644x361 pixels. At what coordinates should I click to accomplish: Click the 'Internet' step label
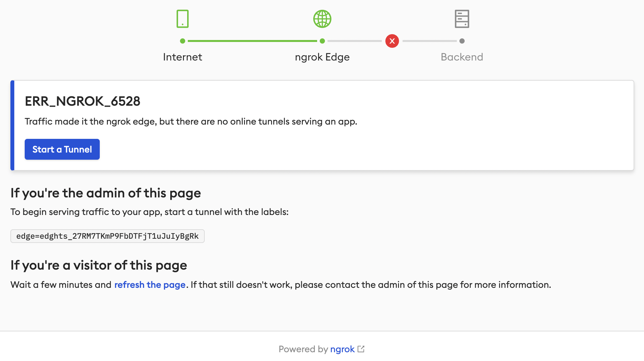click(x=183, y=57)
